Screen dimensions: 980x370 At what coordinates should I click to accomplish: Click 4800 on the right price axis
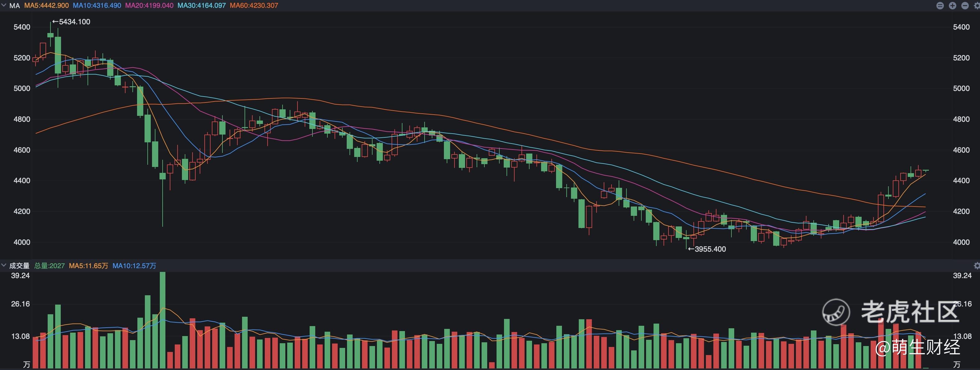coord(961,119)
